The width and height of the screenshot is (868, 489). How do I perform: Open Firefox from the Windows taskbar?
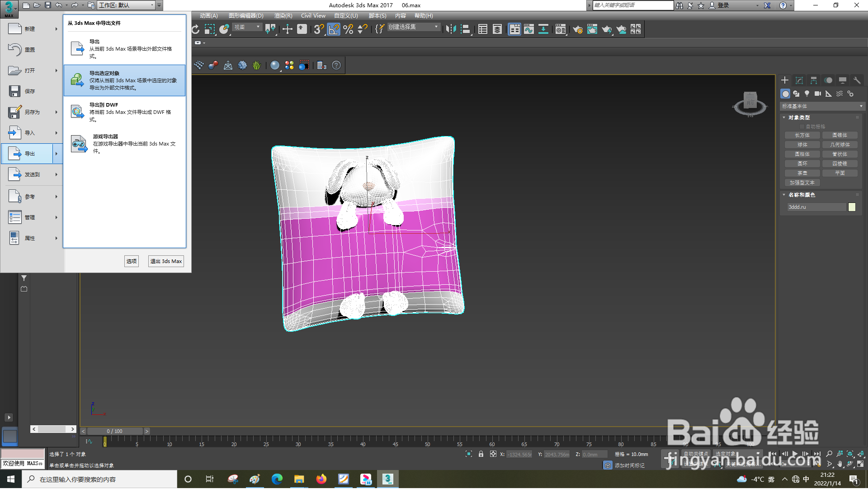(321, 480)
